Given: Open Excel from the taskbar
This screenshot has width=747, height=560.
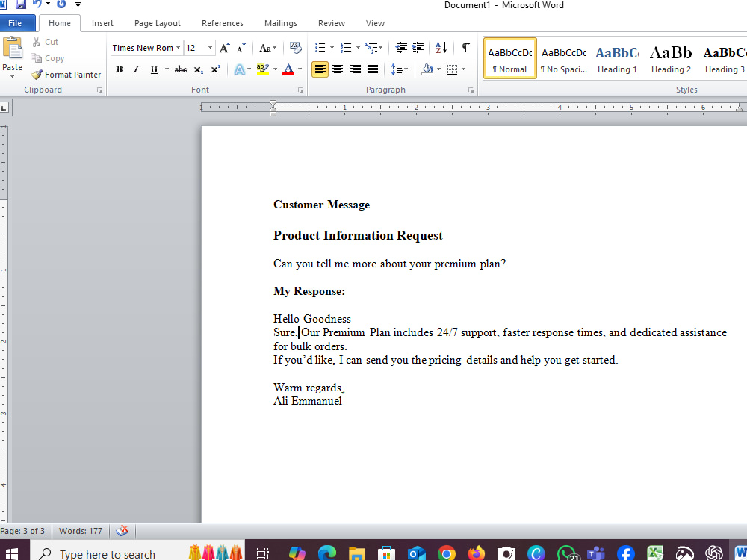Looking at the screenshot, I should [x=656, y=554].
